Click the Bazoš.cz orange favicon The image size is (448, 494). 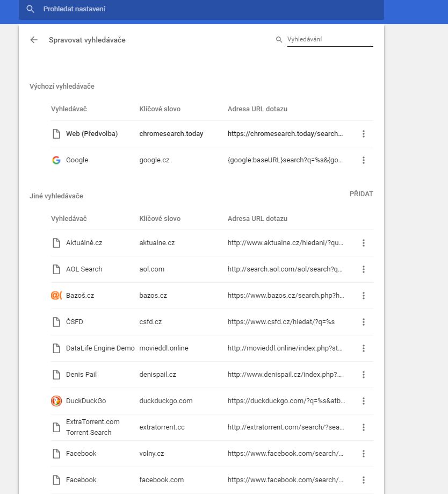(x=56, y=296)
